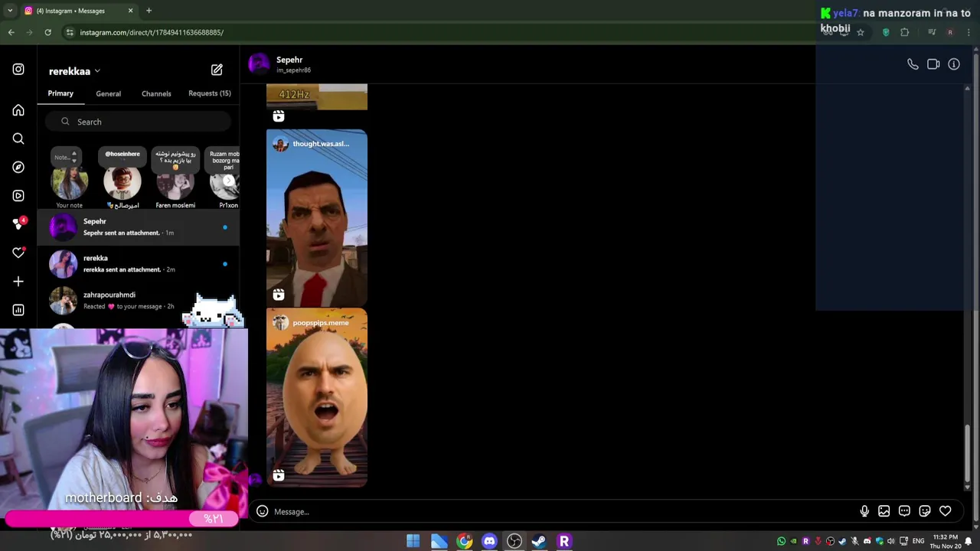The image size is (980, 551).
Task: Open Sepehr conversation in the chat list
Action: tap(139, 227)
